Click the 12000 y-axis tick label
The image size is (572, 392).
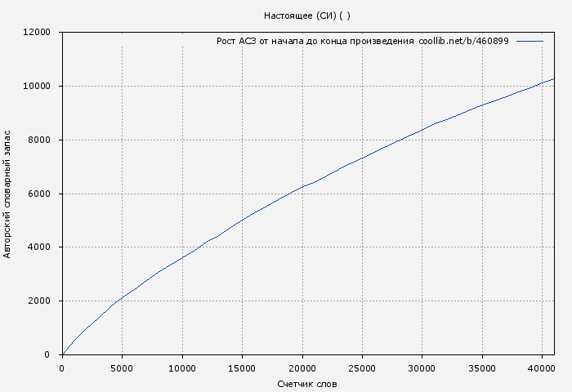coord(37,33)
